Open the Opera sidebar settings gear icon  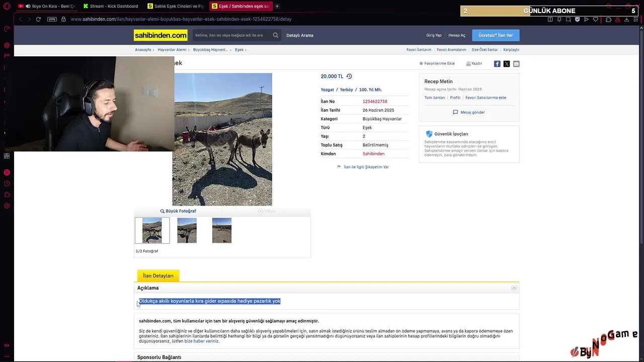pos(7,206)
